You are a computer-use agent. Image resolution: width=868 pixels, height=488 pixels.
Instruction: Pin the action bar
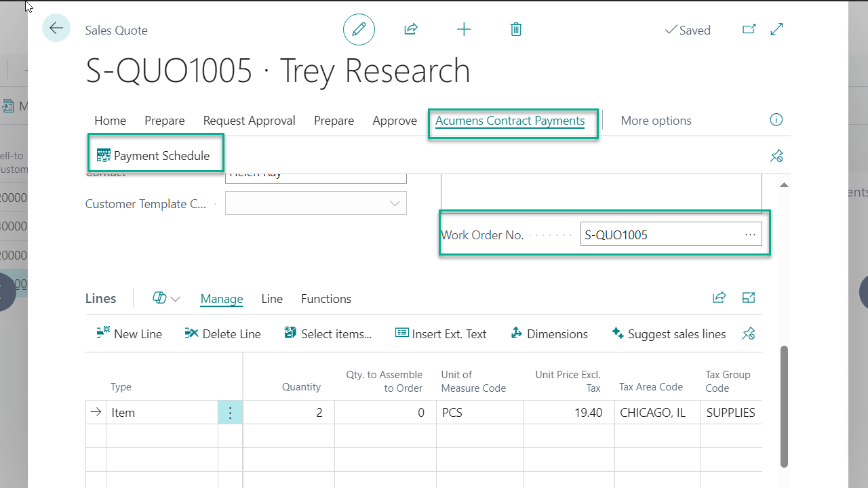776,156
